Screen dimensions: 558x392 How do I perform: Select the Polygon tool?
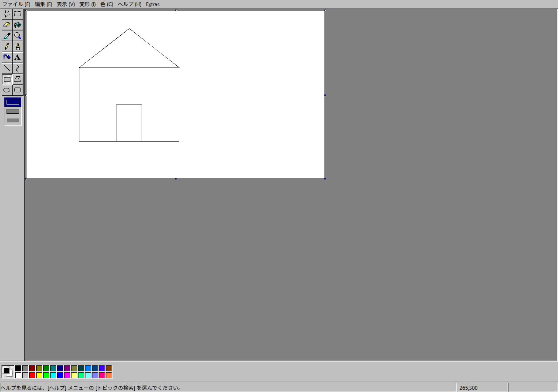(17, 79)
